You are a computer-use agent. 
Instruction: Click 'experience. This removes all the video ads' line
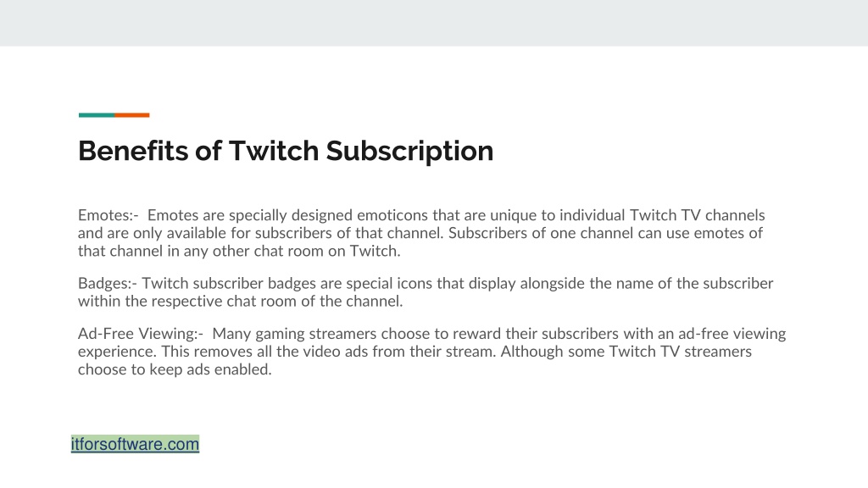tap(415, 352)
